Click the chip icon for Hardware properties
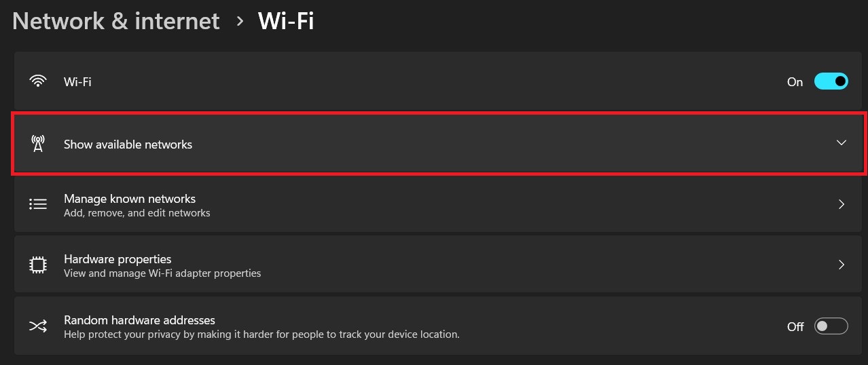Screen dimensions: 868x365 [38, 265]
